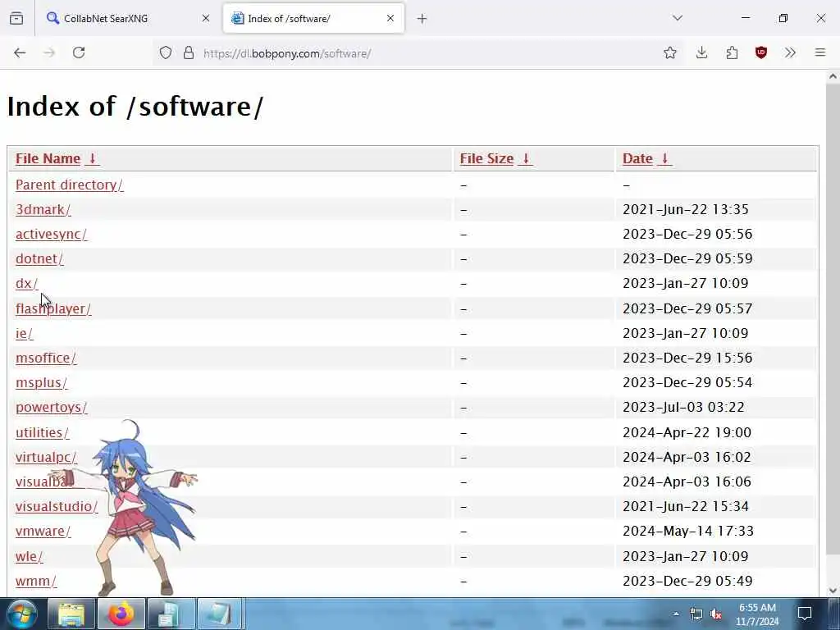Sort by Date column

click(646, 158)
